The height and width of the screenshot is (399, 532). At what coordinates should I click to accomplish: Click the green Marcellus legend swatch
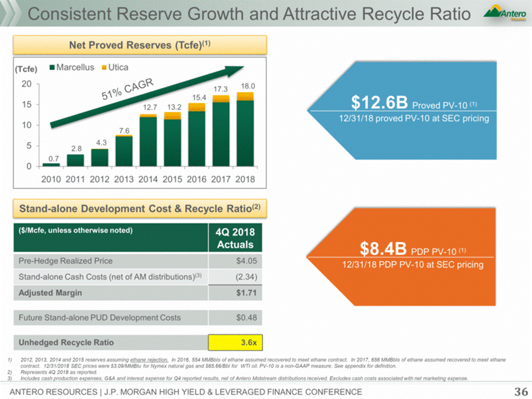(52, 68)
